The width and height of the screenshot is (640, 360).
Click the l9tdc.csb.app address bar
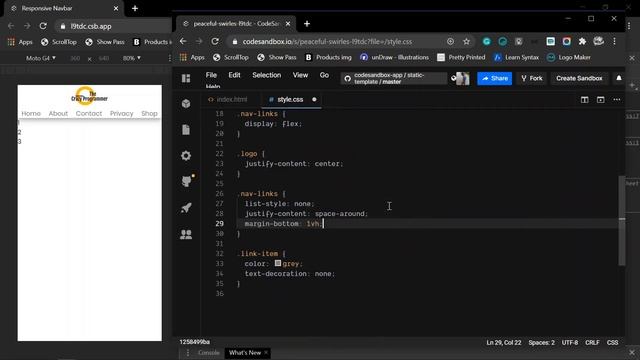pyautogui.click(x=114, y=26)
